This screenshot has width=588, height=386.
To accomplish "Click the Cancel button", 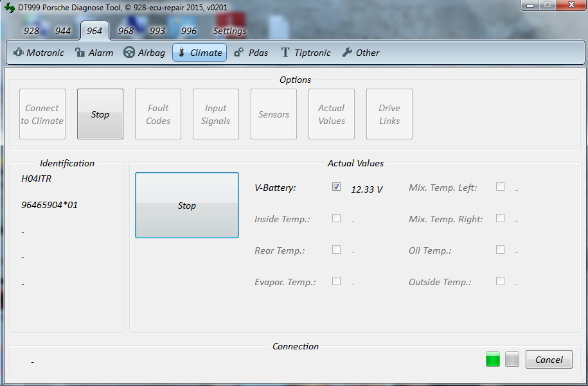I will click(549, 360).
